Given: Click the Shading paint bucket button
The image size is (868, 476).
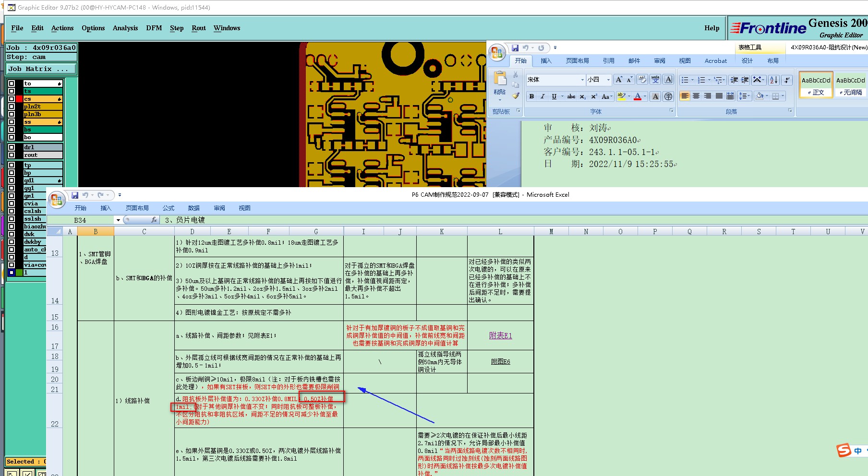Looking at the screenshot, I should tap(759, 96).
